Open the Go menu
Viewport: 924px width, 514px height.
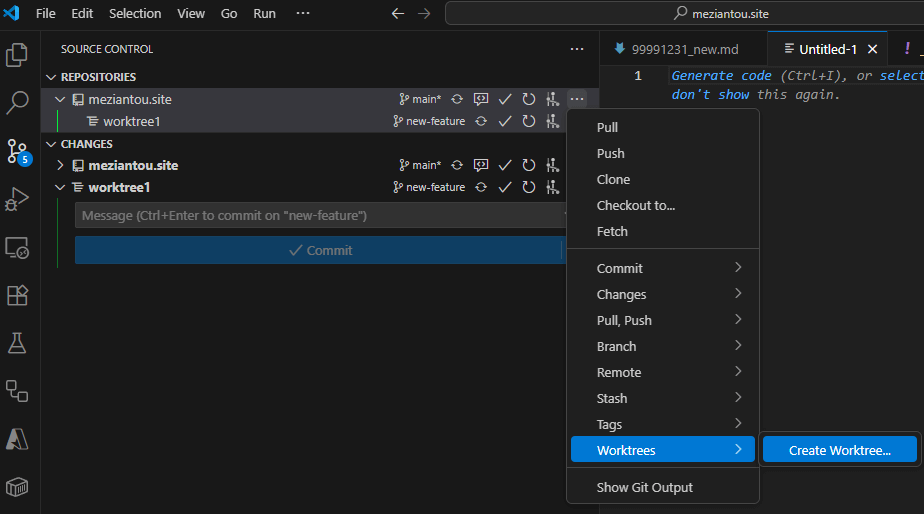(x=229, y=13)
